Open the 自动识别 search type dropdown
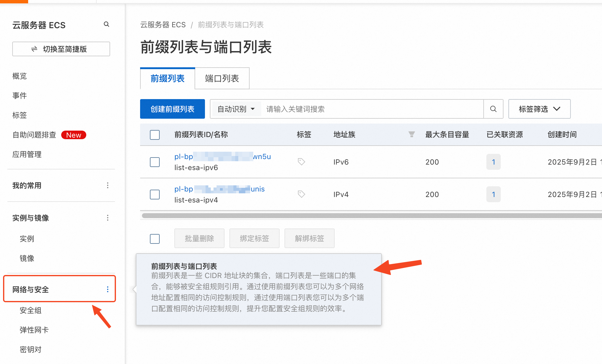This screenshot has height=364, width=602. (236, 109)
